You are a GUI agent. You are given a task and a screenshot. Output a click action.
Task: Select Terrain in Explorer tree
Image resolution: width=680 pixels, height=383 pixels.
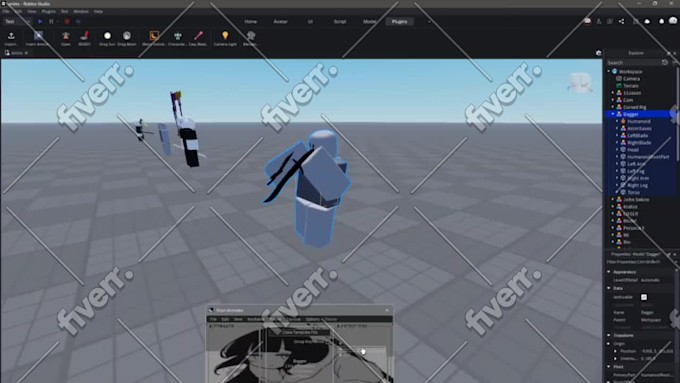pyautogui.click(x=631, y=86)
